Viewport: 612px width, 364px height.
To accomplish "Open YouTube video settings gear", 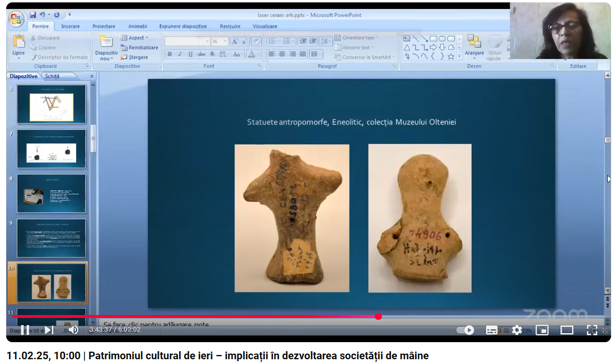I will [517, 330].
